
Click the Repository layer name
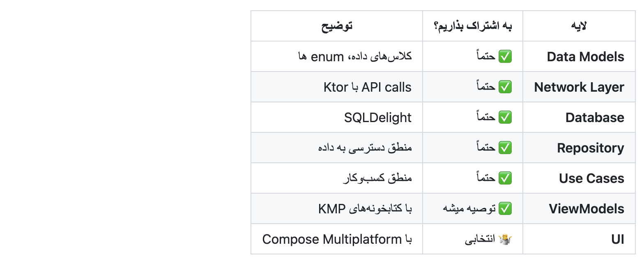(x=591, y=148)
